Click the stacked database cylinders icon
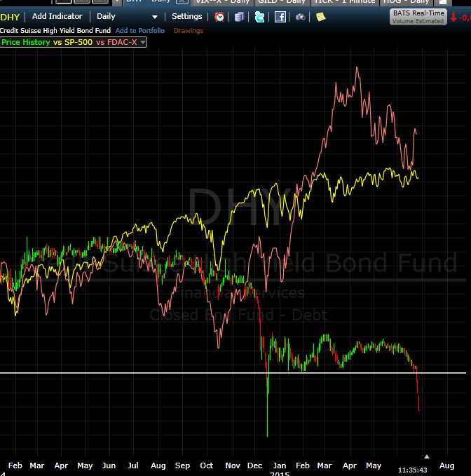Image resolution: width=471 pixels, height=476 pixels. click(x=239, y=17)
